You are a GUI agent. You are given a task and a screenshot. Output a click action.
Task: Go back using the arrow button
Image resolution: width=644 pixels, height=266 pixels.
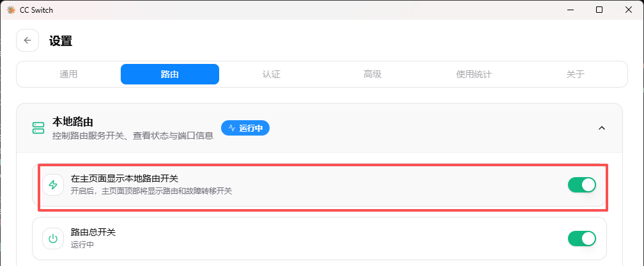click(x=27, y=40)
